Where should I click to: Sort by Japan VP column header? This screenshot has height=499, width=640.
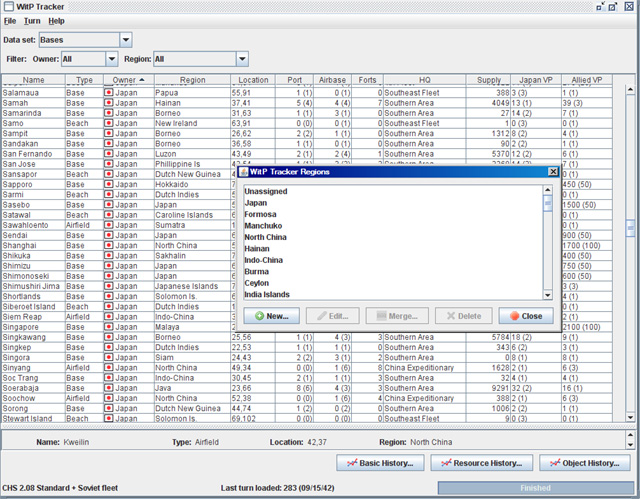(536, 80)
